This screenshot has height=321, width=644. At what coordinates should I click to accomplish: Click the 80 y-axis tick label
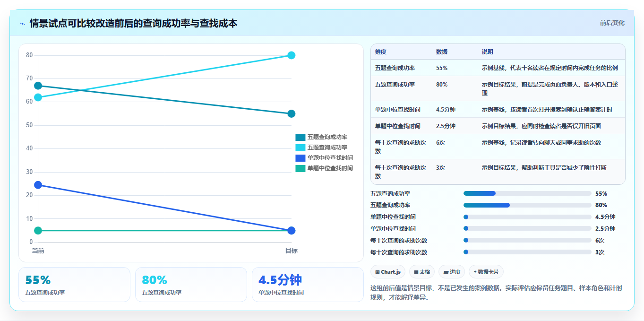(x=29, y=55)
